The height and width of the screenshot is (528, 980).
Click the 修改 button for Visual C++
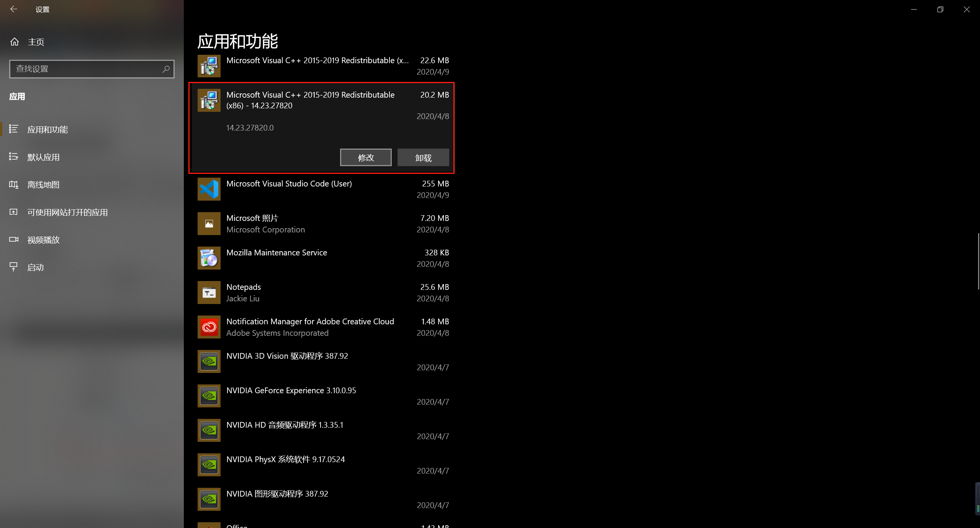click(365, 158)
